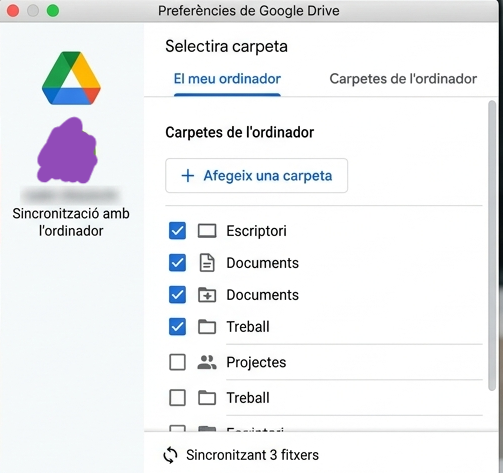Uncheck Documents checkbox next to folder-plus icon
The height and width of the screenshot is (473, 503).
(x=177, y=295)
